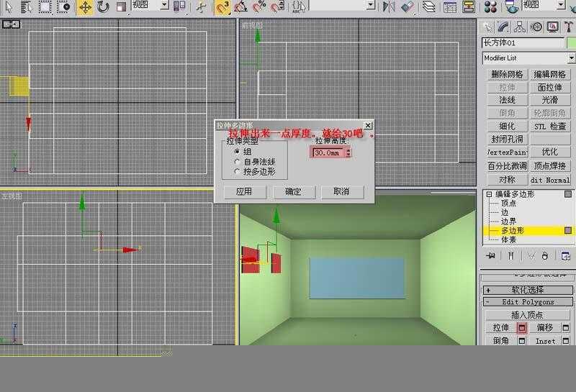Toggle the Angle Snap icon
This screenshot has height=392, width=576.
241,6
